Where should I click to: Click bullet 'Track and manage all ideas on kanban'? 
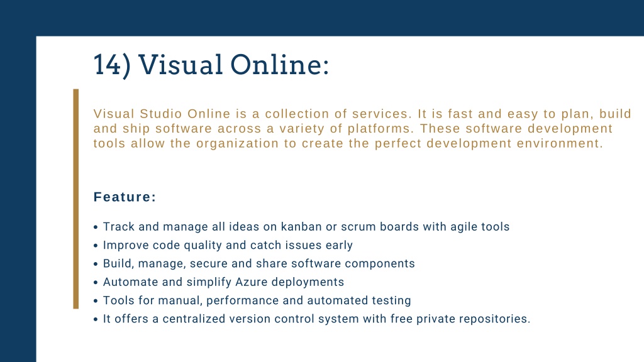(301, 227)
